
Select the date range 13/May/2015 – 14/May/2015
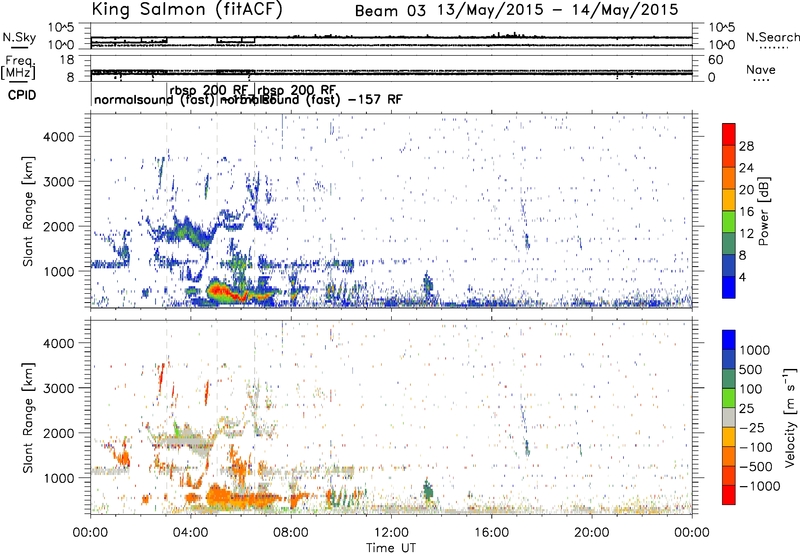pyautogui.click(x=558, y=10)
